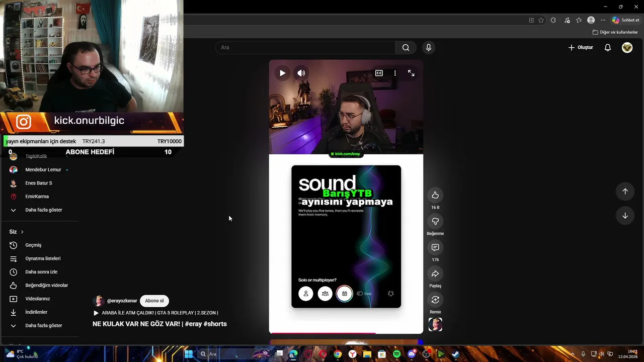Image resolution: width=644 pixels, height=362 pixels.
Task: Seek the Short's red progress bar
Action: pyautogui.click(x=346, y=333)
